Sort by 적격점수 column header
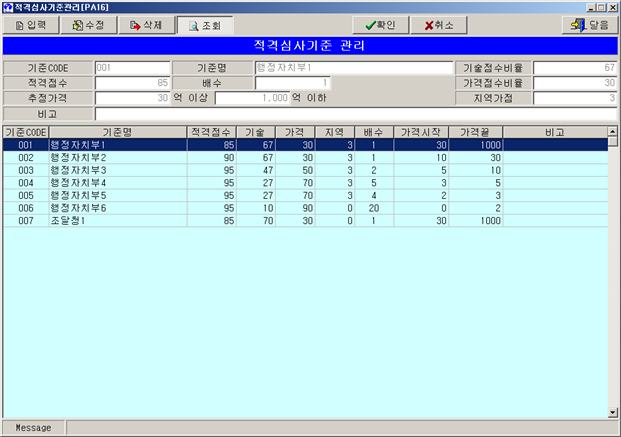621x437 pixels. (x=211, y=132)
